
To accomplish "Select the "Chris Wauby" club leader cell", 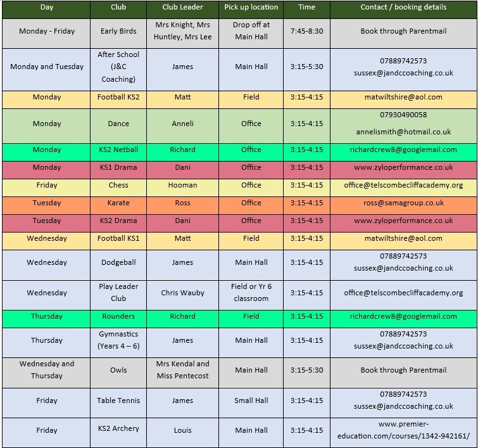I will tap(182, 293).
